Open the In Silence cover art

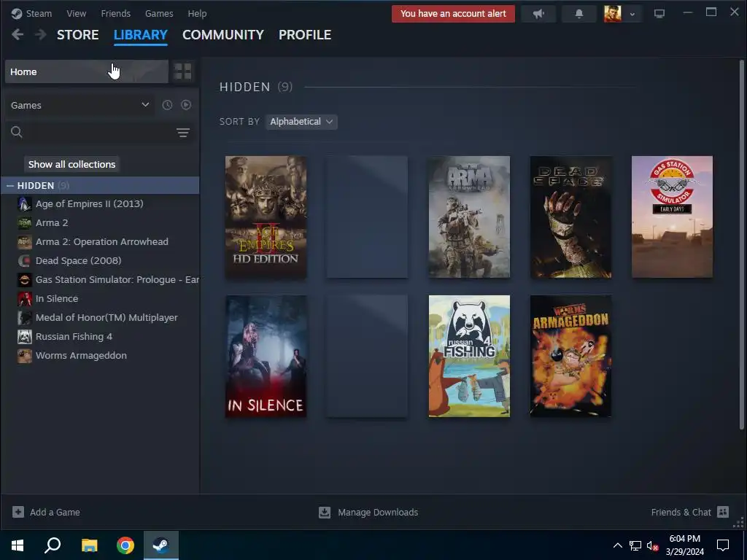[266, 356]
